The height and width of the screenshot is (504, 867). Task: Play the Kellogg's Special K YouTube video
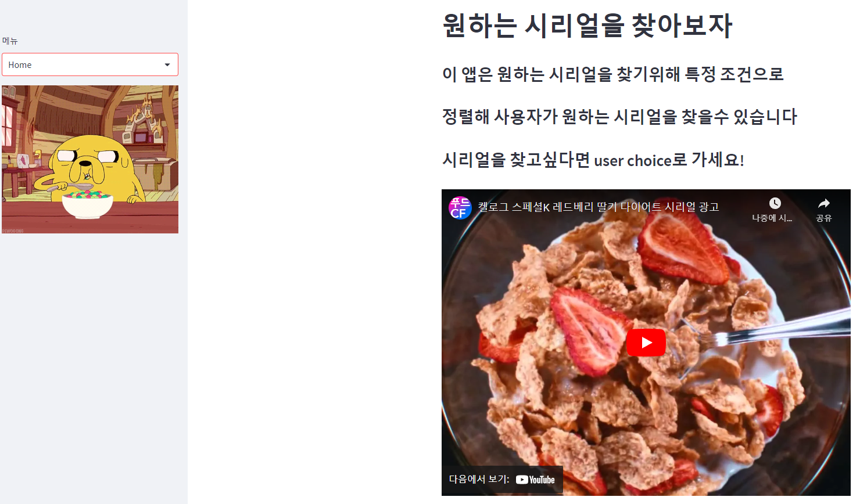[646, 343]
